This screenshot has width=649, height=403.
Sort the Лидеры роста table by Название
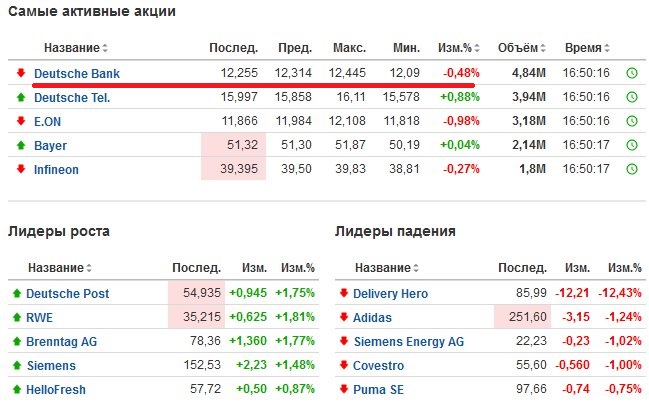click(60, 268)
